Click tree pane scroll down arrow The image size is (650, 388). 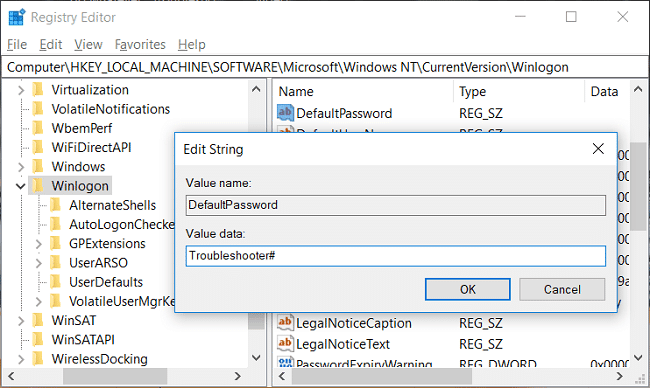tap(256, 358)
